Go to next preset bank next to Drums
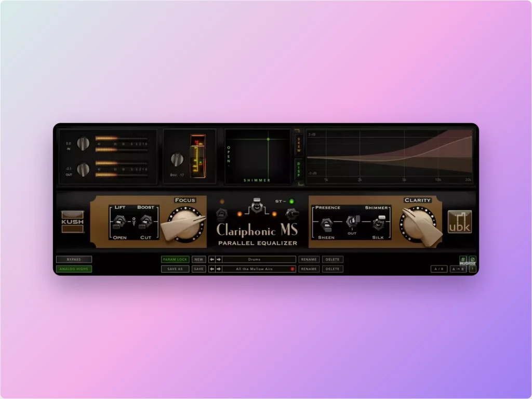The height and width of the screenshot is (399, 532). pyautogui.click(x=219, y=260)
